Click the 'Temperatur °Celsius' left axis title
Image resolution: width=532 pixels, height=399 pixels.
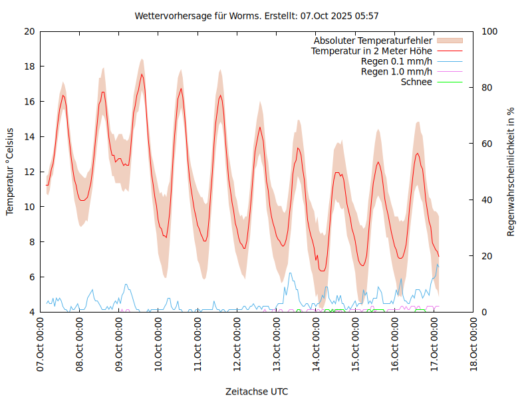(10, 171)
